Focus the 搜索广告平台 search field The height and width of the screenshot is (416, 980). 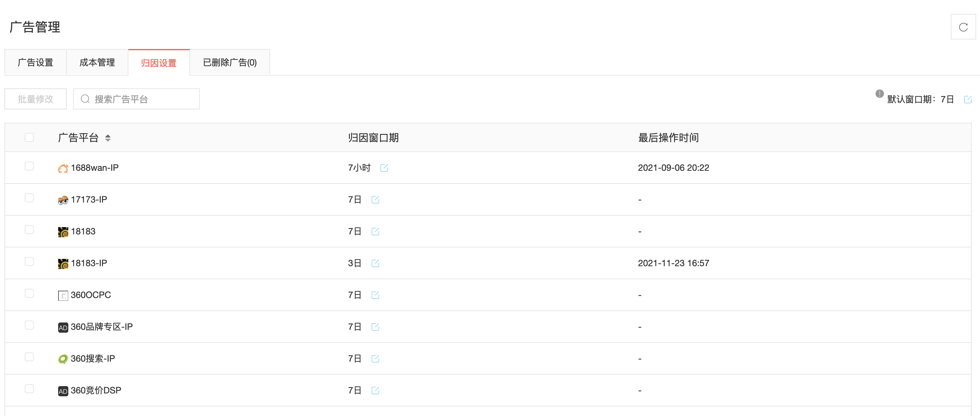(x=141, y=99)
